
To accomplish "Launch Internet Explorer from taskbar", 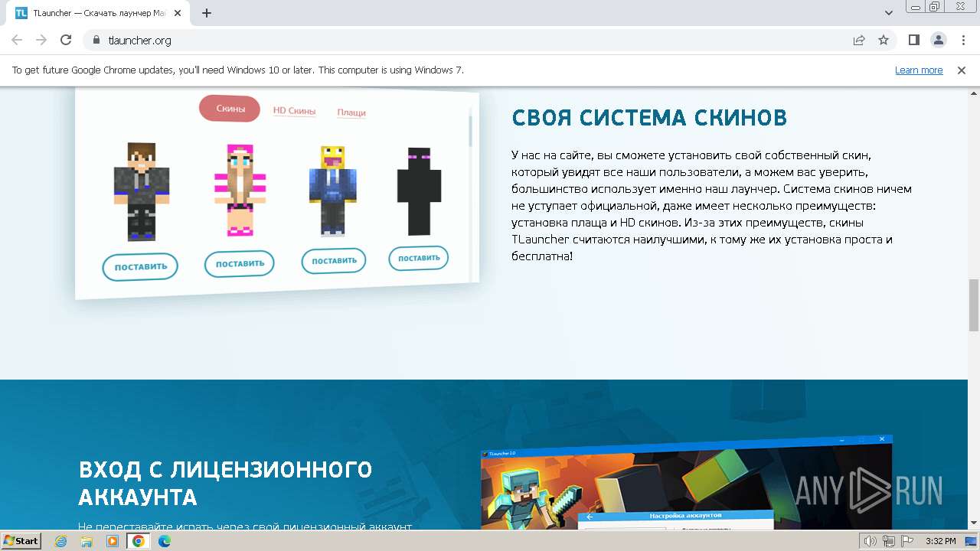I will coord(61,541).
